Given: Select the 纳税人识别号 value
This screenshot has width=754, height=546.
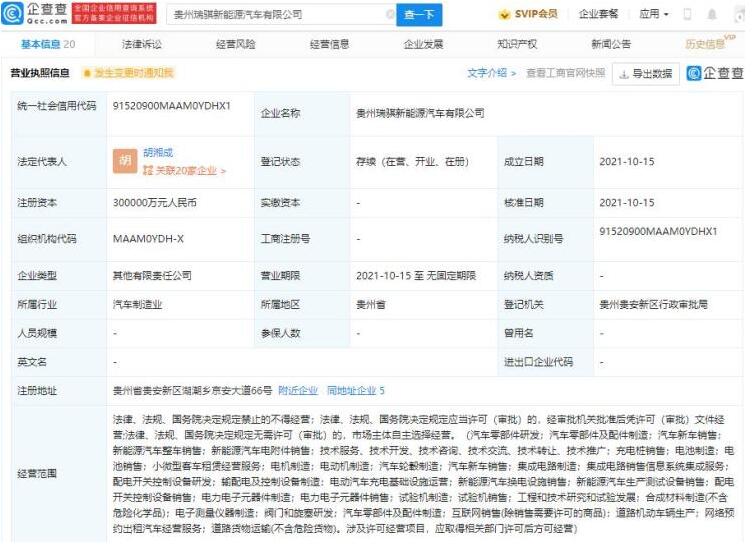Looking at the screenshot, I should coord(658,231).
